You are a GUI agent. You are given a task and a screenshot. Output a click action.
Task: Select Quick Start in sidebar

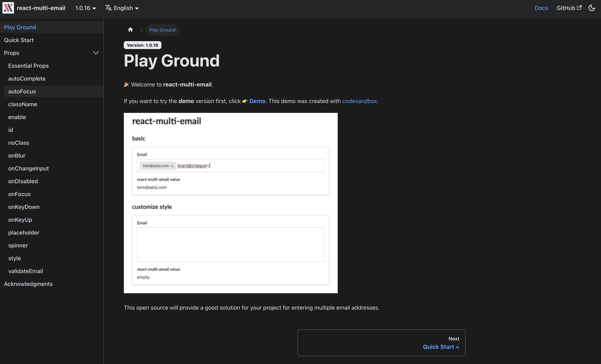19,40
